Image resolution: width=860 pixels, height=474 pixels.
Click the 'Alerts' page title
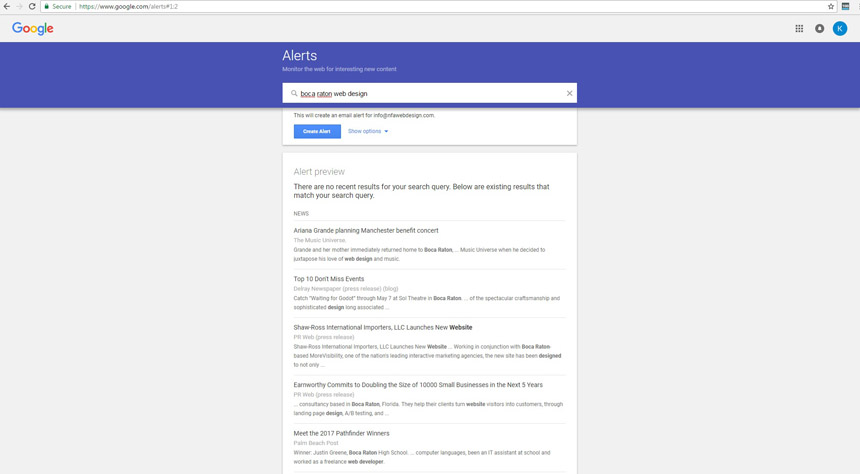tap(299, 55)
